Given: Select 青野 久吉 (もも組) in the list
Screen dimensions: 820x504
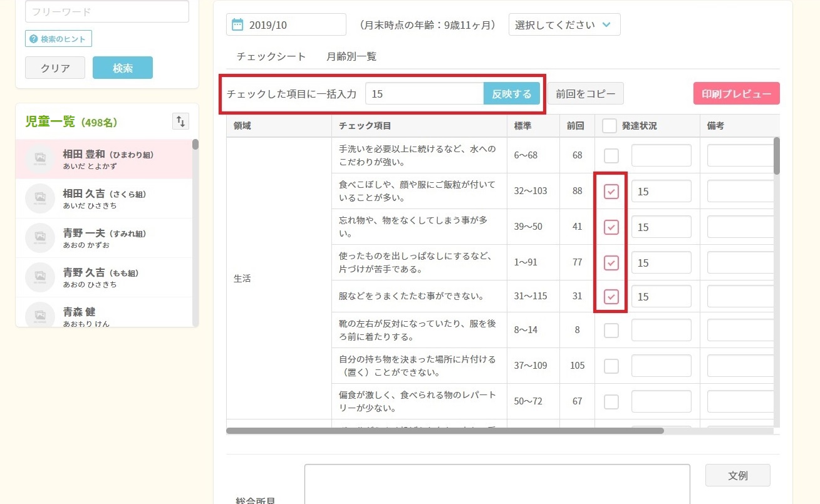Looking at the screenshot, I should tap(103, 277).
